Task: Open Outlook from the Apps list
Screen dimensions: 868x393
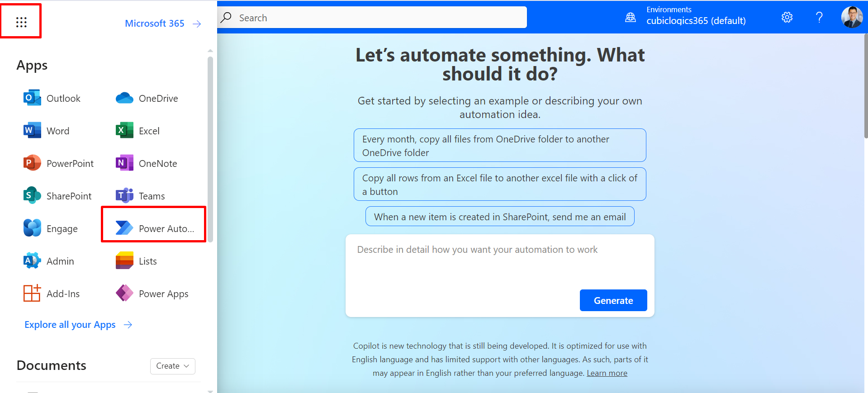Action: [52, 98]
